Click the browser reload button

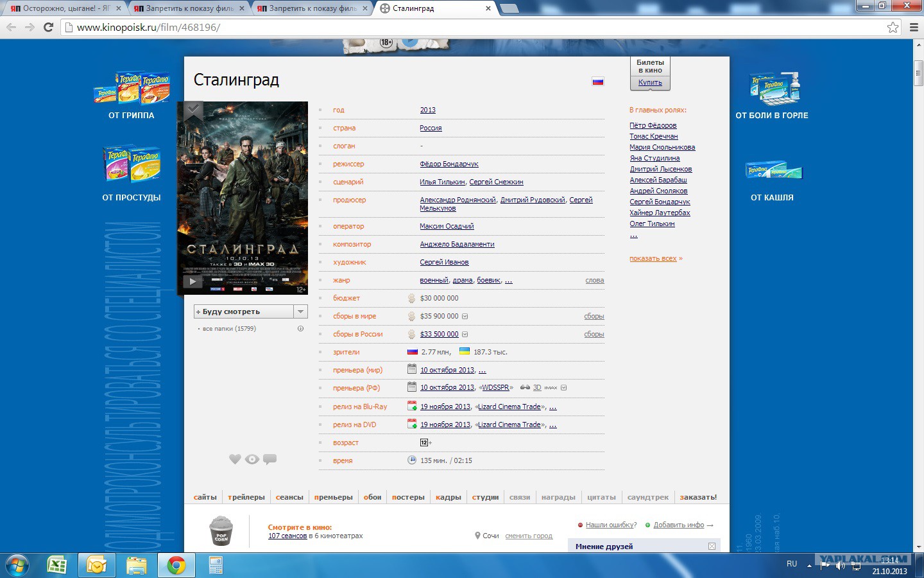pos(48,27)
